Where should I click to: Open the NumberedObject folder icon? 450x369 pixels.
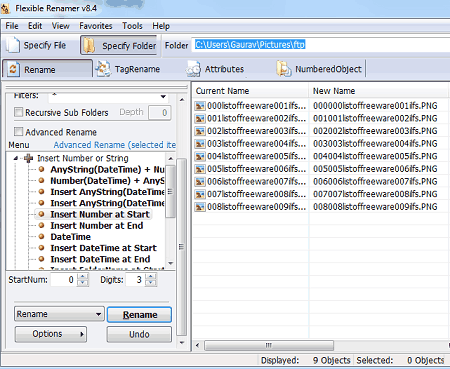(284, 69)
